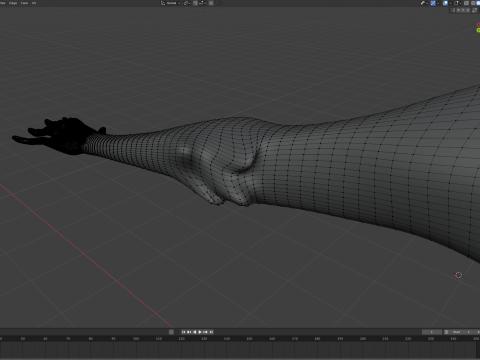Open the proportional editing falloff dropdown

(218, 3)
